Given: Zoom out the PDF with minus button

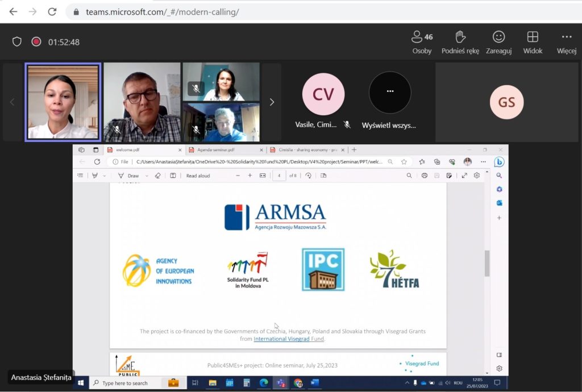Looking at the screenshot, I should (238, 176).
